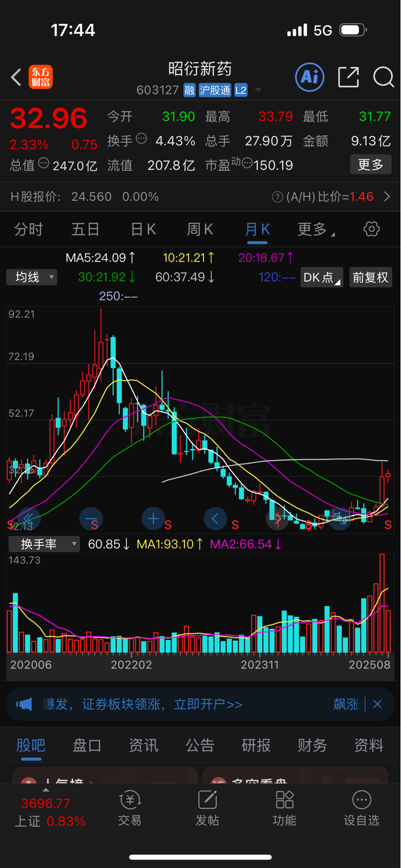Tap the 沪股通 badge
The image size is (401, 868).
[215, 90]
